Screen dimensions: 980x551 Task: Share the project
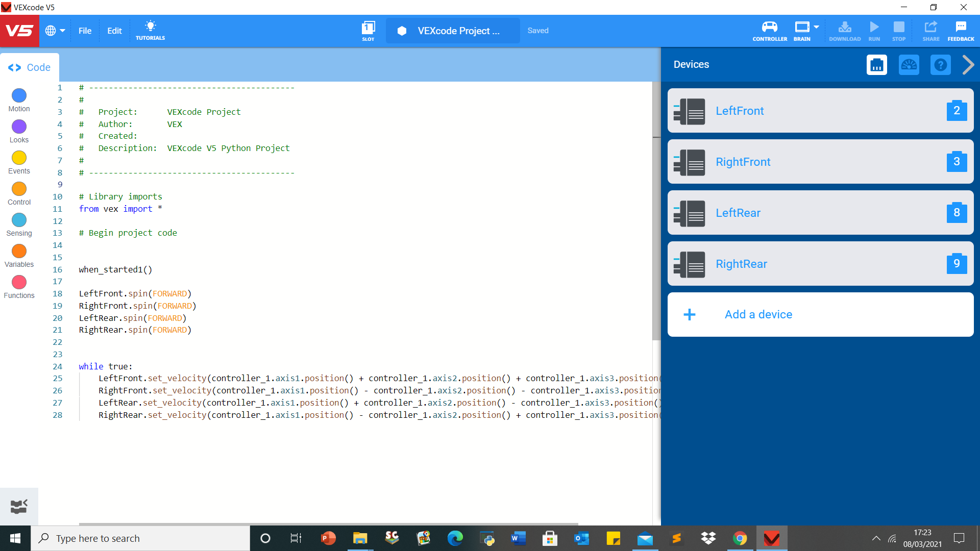click(x=931, y=31)
